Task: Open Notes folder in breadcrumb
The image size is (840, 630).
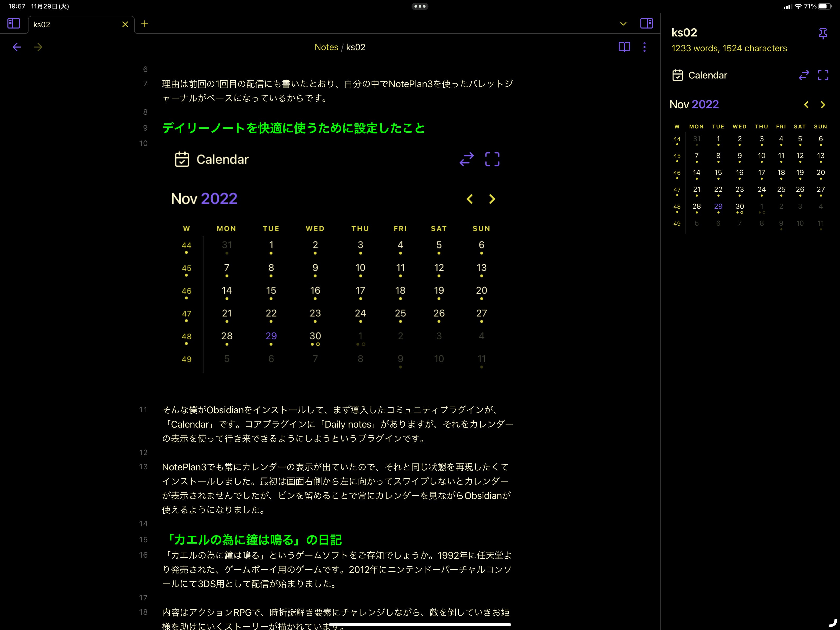Action: tap(326, 47)
